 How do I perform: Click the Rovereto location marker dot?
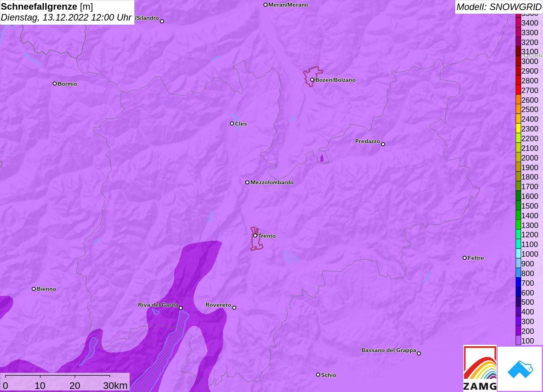click(234, 307)
